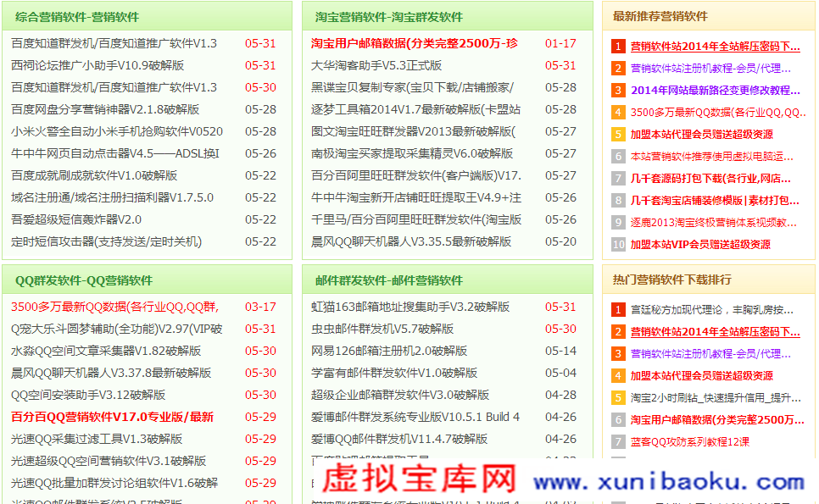Open 虹猫163邮箱地址搜集助手V3.2破解版 link

click(x=410, y=307)
